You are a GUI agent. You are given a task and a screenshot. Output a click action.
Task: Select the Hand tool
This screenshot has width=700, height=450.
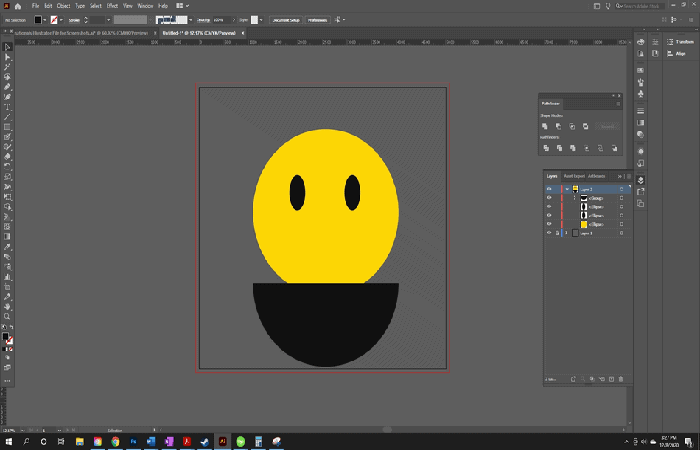pos(7,307)
